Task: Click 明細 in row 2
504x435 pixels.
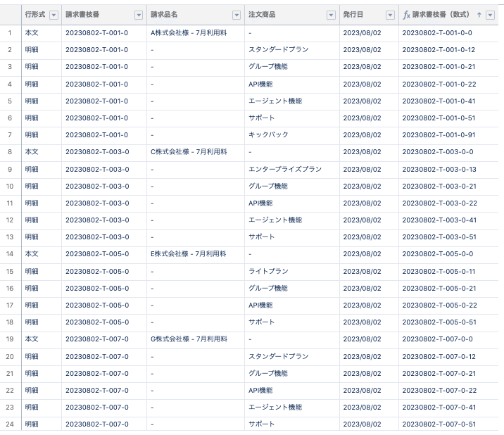Action: [x=32, y=50]
